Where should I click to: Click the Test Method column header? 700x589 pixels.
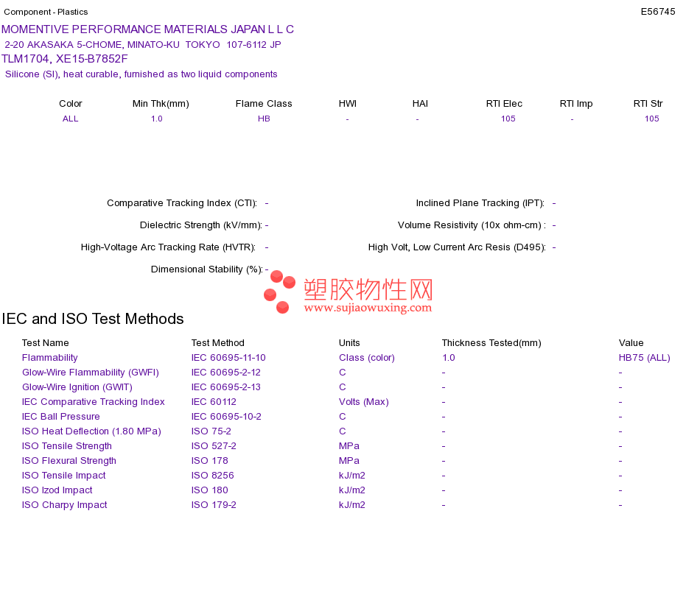218,342
